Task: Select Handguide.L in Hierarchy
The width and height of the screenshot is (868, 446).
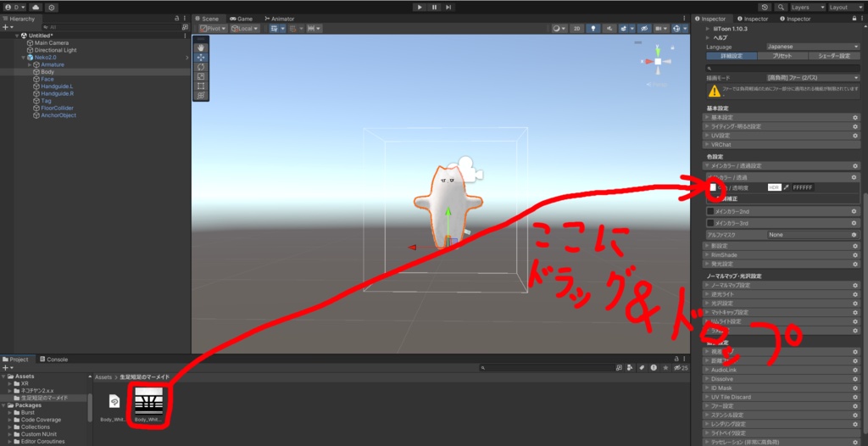Action: click(x=57, y=86)
